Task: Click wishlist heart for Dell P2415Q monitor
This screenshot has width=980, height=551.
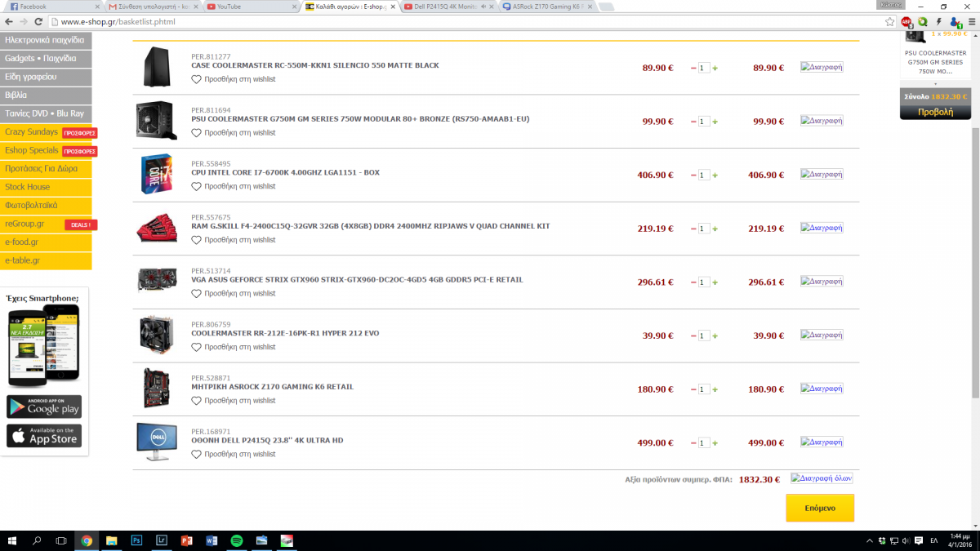Action: coord(196,455)
